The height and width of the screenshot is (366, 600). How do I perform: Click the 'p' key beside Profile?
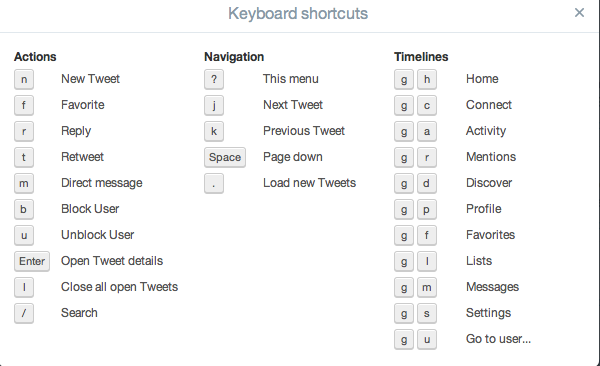point(427,209)
